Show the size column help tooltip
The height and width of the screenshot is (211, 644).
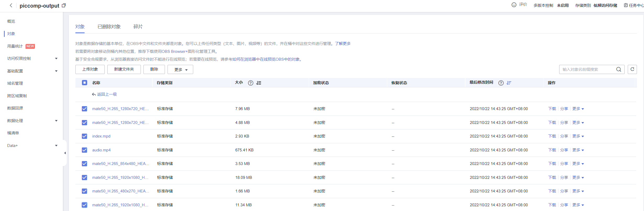[251, 83]
